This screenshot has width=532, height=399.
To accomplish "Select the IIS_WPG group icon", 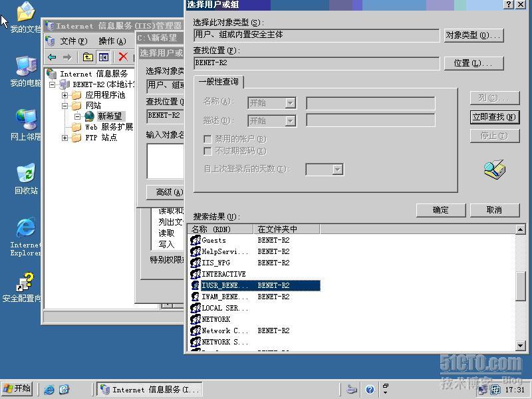I will (x=196, y=263).
